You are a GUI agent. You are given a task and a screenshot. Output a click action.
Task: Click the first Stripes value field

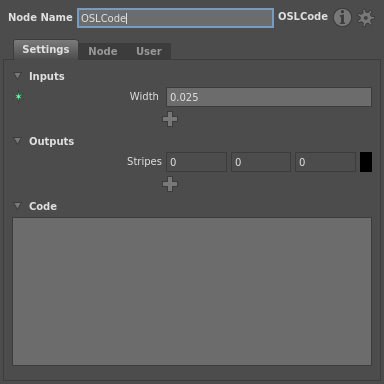196,162
